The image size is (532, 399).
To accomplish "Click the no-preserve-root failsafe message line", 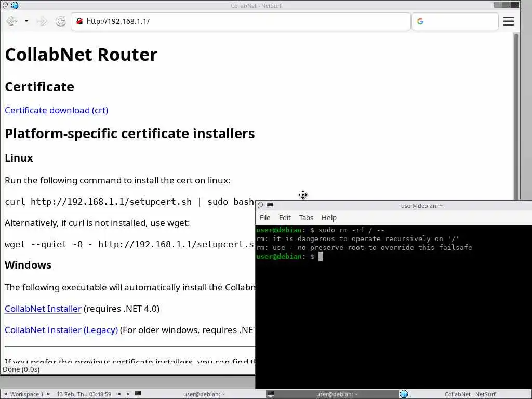I will [364, 248].
